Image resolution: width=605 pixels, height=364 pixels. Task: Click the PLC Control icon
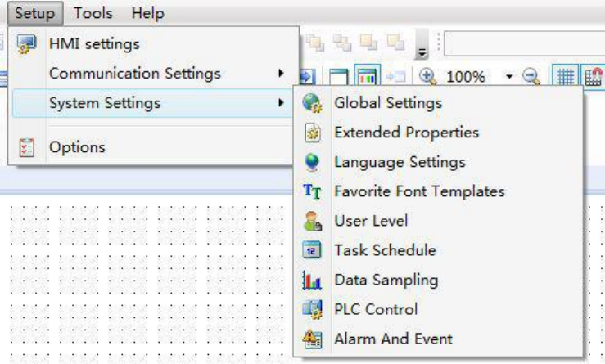point(312,309)
